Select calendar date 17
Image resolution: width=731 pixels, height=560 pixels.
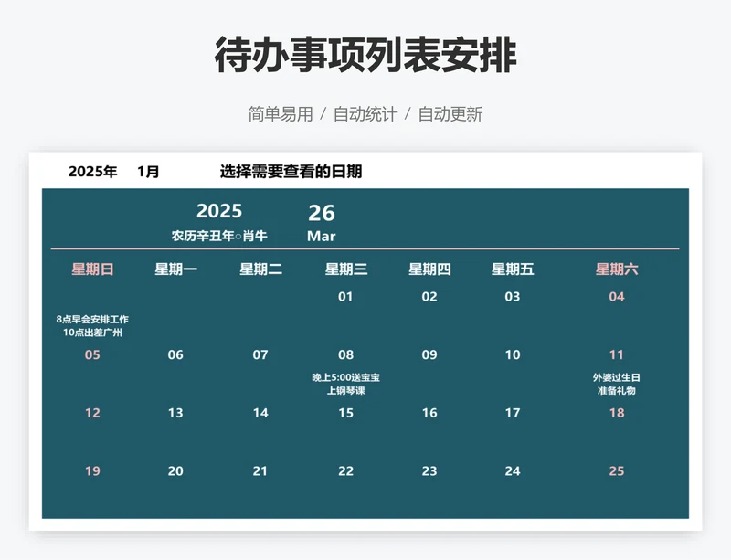tap(513, 413)
